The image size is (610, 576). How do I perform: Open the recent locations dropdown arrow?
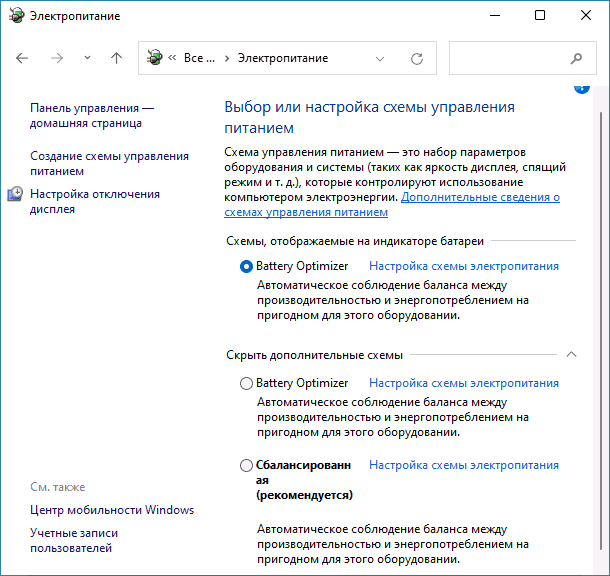(87, 58)
